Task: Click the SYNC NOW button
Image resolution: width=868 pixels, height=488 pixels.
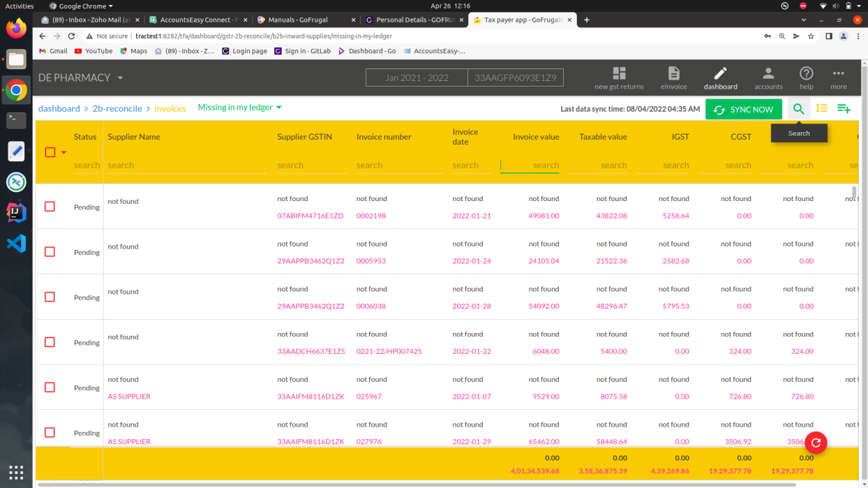Action: click(x=744, y=110)
